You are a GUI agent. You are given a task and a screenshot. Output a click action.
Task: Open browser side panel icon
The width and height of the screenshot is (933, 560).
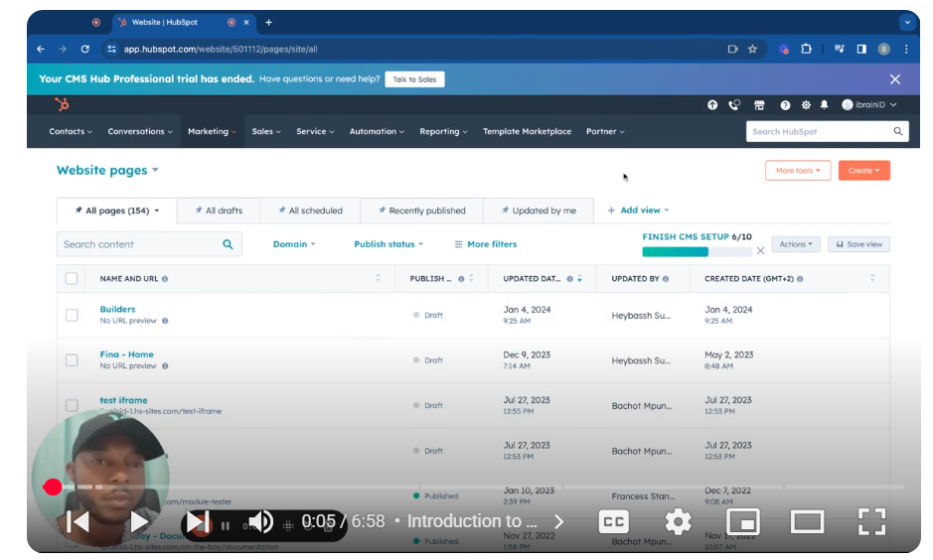click(861, 49)
